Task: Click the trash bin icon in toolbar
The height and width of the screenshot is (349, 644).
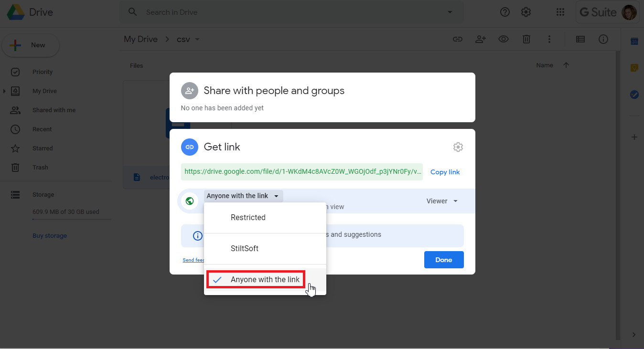Action: pyautogui.click(x=526, y=39)
